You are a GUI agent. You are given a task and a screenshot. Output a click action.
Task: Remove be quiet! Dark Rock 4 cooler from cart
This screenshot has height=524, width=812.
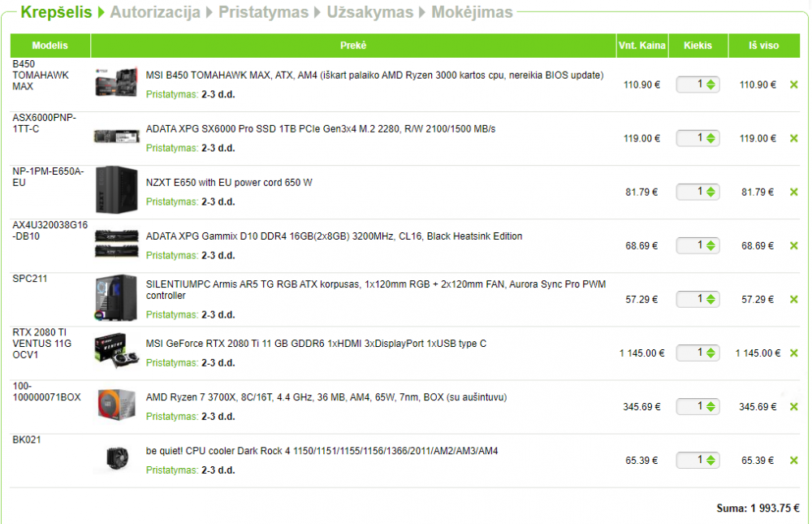793,461
